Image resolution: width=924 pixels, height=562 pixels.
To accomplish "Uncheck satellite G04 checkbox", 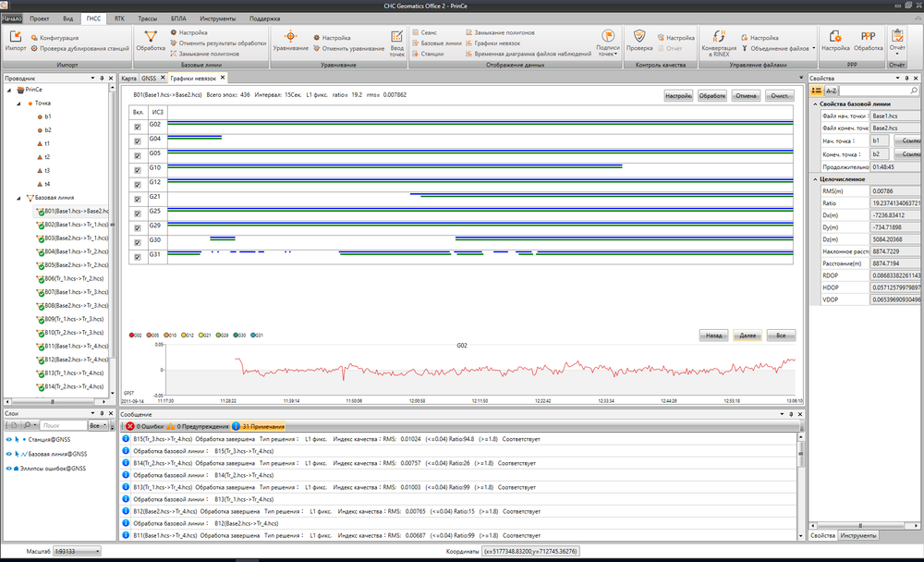I will (x=138, y=140).
